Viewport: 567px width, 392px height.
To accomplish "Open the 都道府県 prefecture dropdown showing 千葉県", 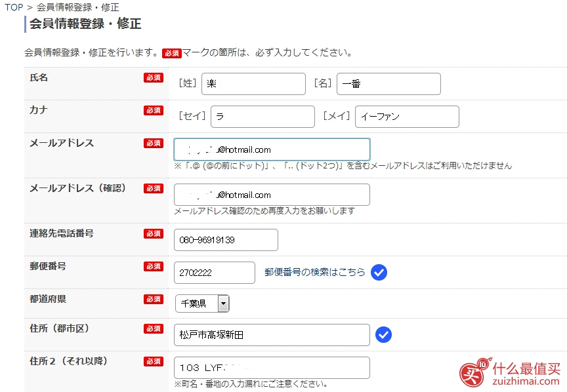I will click(202, 304).
